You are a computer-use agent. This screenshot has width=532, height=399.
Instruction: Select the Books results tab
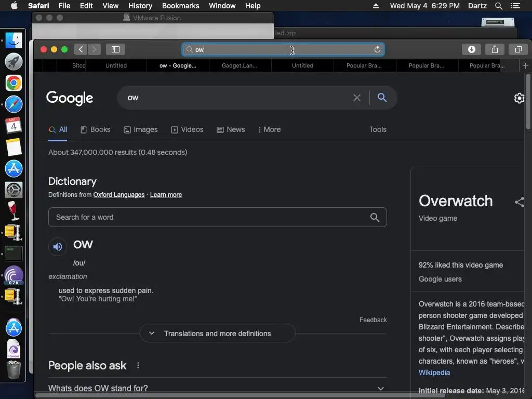pos(96,129)
